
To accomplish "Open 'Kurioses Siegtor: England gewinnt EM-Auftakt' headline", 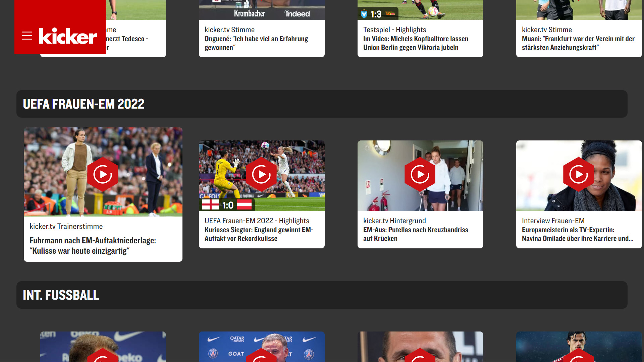I will pos(259,234).
